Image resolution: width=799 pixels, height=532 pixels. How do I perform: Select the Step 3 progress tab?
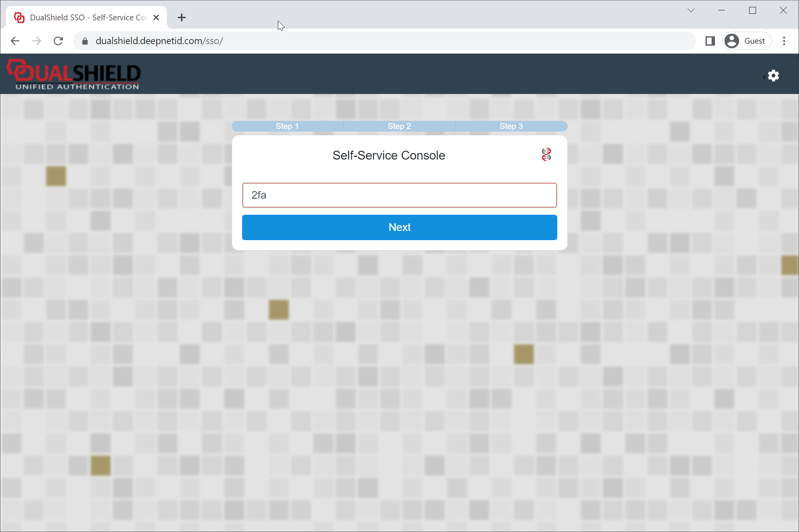point(511,126)
